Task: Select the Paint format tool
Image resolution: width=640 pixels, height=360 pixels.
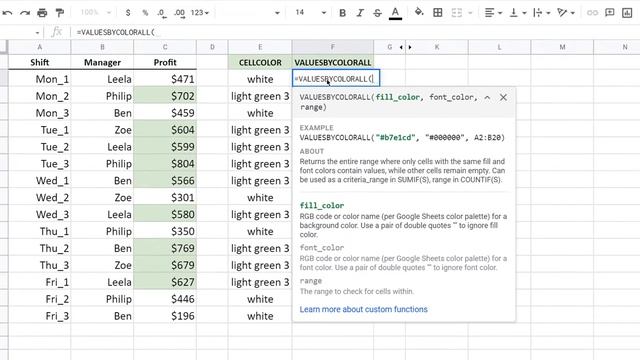Action: coord(60,13)
